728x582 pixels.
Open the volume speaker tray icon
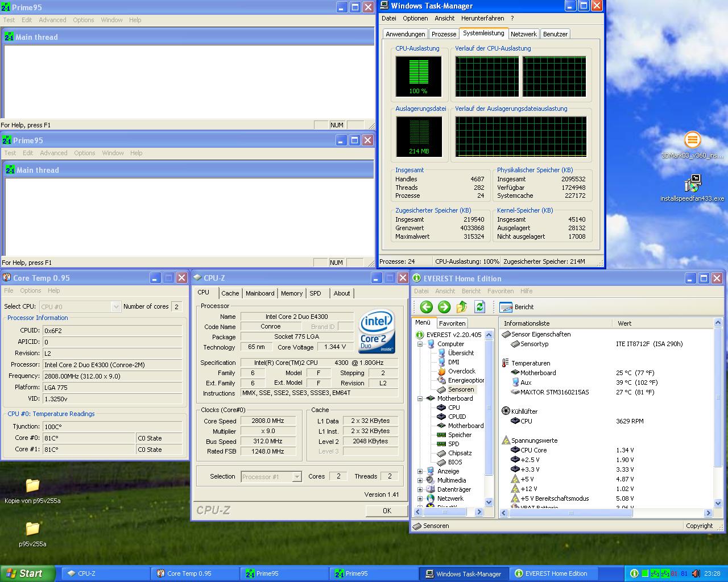[x=696, y=573]
